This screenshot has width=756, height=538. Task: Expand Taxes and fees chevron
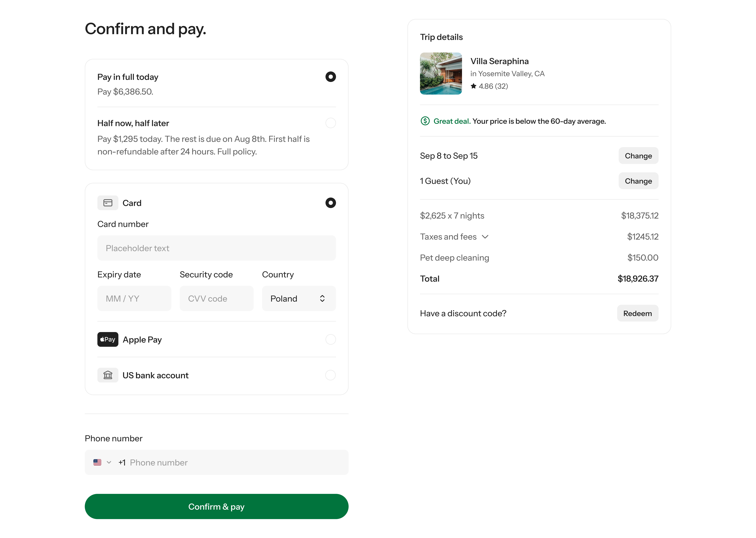pyautogui.click(x=485, y=237)
